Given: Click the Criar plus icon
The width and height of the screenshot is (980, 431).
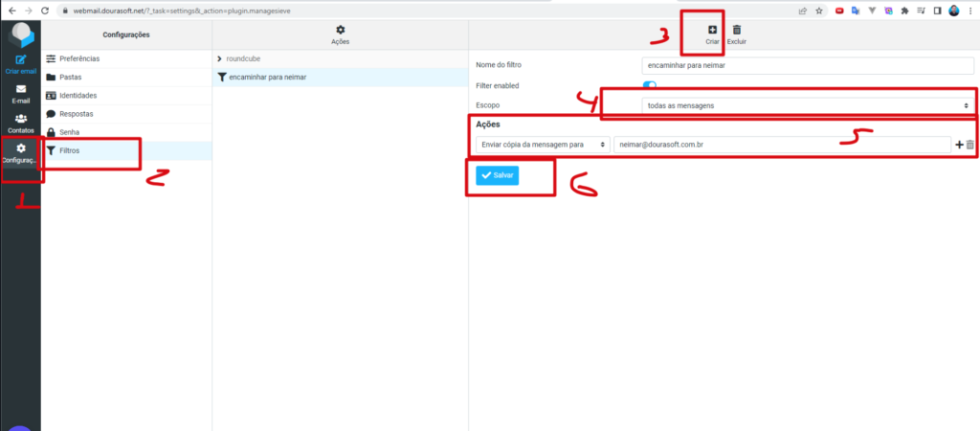Looking at the screenshot, I should tap(712, 31).
